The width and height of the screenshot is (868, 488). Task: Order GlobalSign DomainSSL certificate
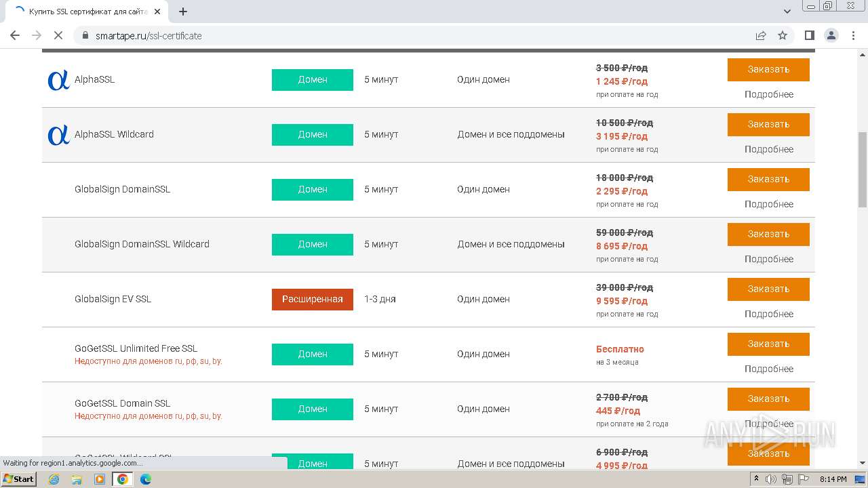tap(768, 179)
